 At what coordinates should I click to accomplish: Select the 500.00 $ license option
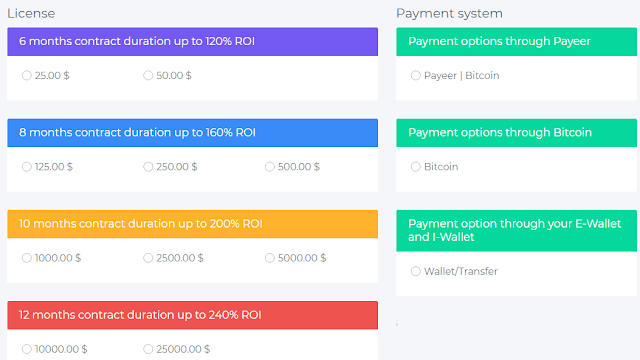(270, 167)
